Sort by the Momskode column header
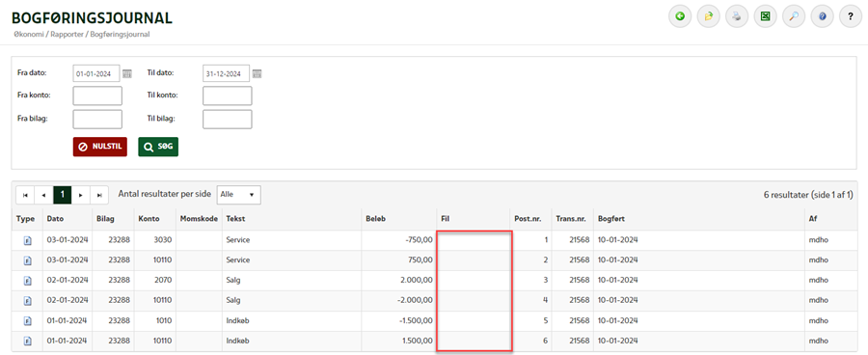The image size is (868, 355). click(x=199, y=219)
